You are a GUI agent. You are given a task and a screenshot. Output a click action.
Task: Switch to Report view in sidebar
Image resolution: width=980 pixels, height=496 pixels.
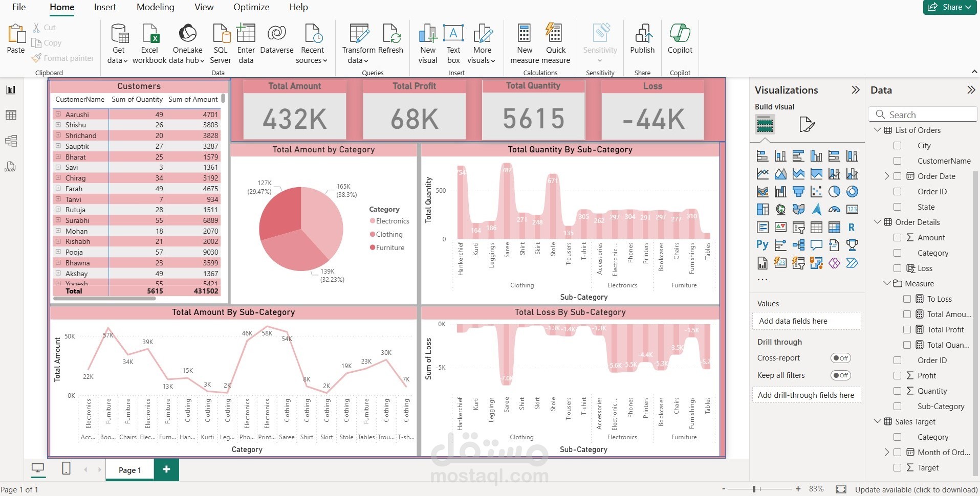[11, 90]
